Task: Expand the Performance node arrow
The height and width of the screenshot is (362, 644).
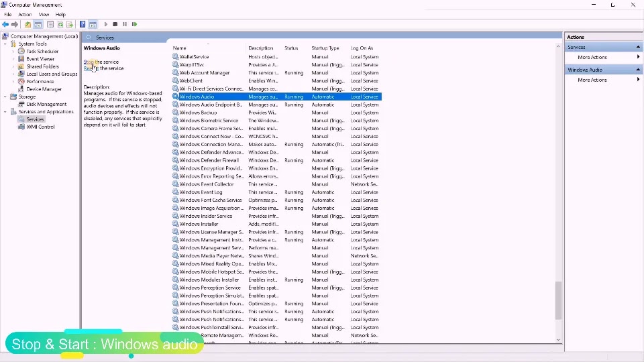Action: click(x=13, y=81)
